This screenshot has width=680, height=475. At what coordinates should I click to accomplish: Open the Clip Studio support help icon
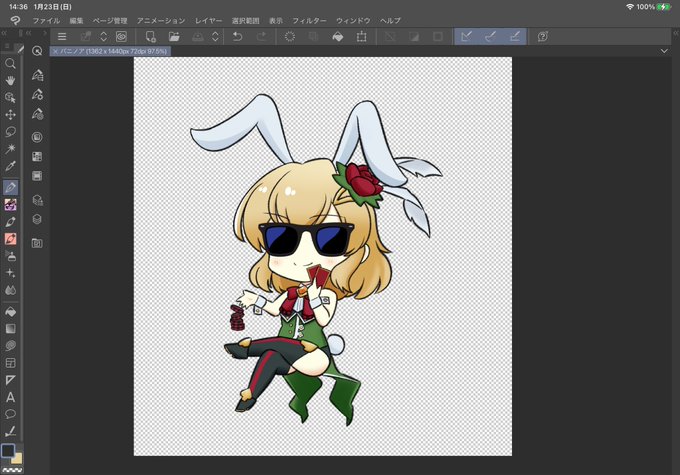click(x=543, y=36)
